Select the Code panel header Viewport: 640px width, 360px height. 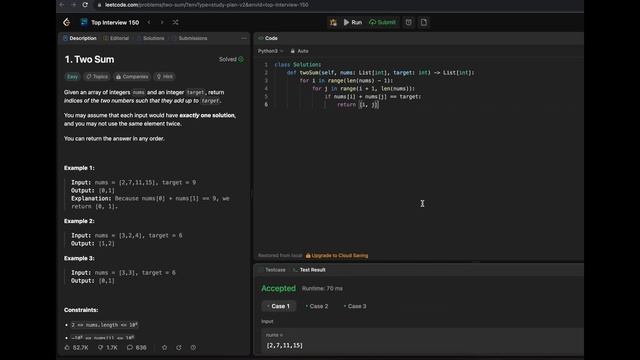[x=268, y=38]
